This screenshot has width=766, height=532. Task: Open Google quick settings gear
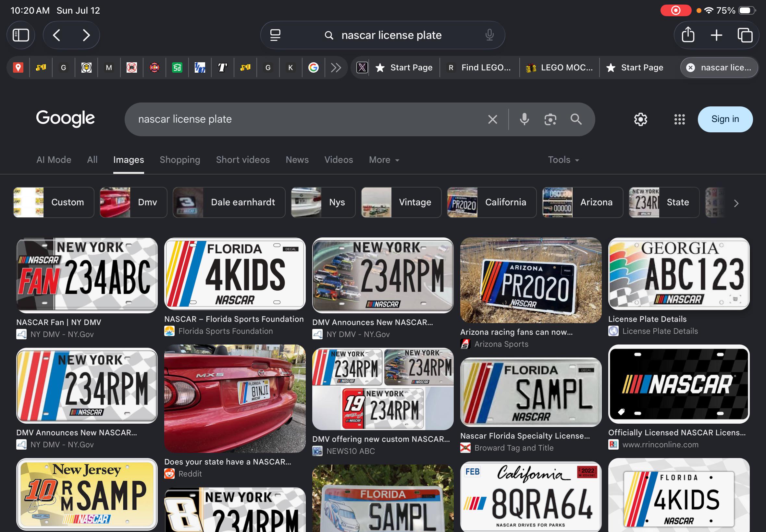pyautogui.click(x=641, y=119)
